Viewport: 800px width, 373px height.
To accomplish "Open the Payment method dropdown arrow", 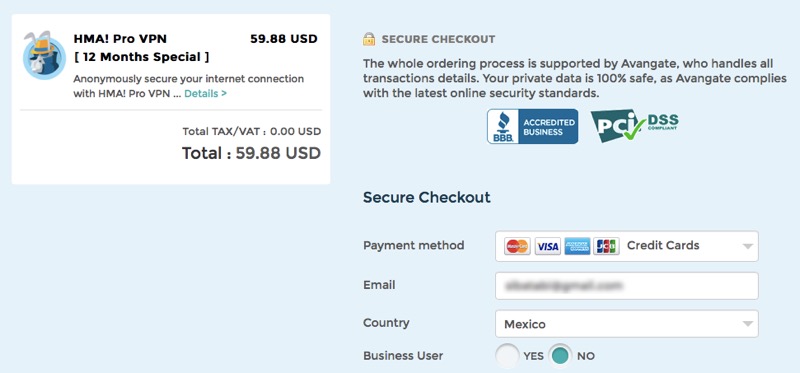I will (747, 246).
